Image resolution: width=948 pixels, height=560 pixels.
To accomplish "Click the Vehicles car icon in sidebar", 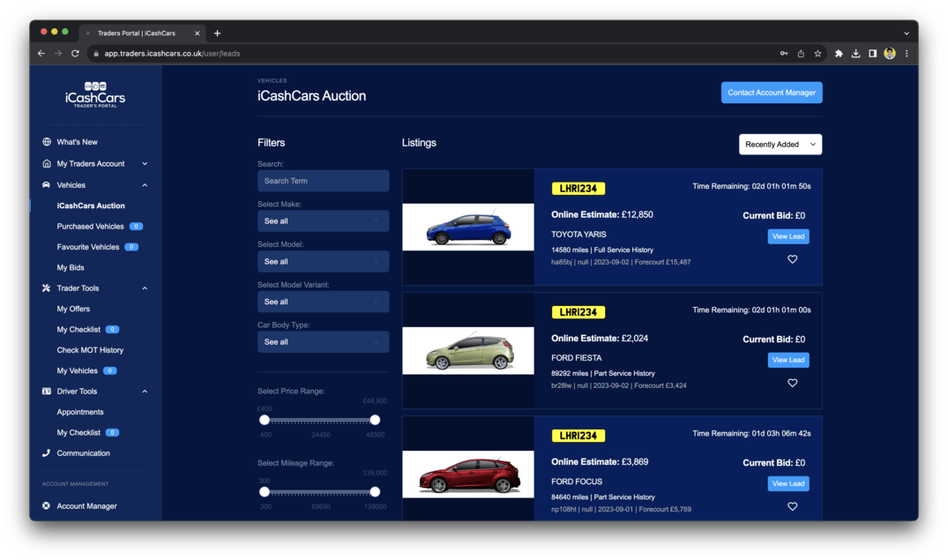I will point(47,185).
